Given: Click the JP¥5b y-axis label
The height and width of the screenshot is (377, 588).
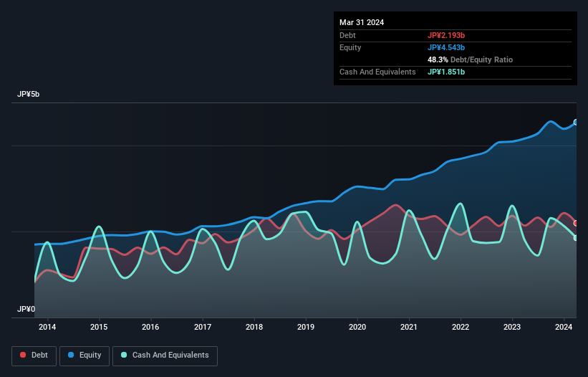Looking at the screenshot, I should [28, 94].
